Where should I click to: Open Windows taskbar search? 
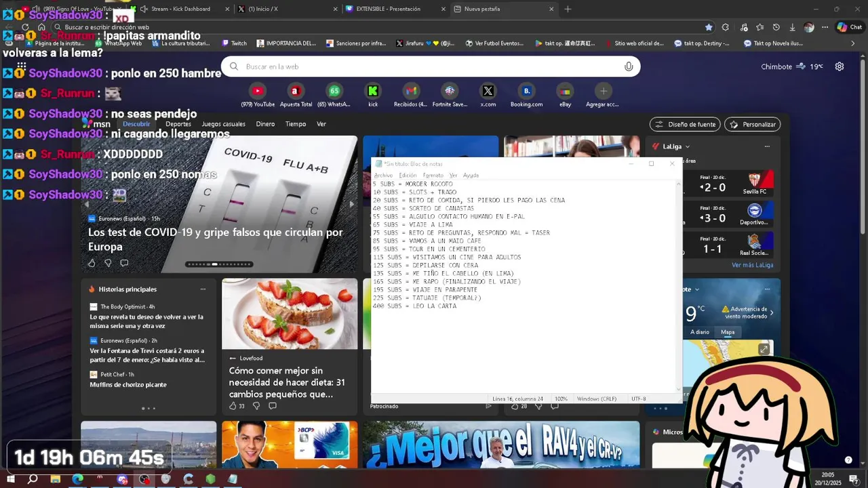33,479
